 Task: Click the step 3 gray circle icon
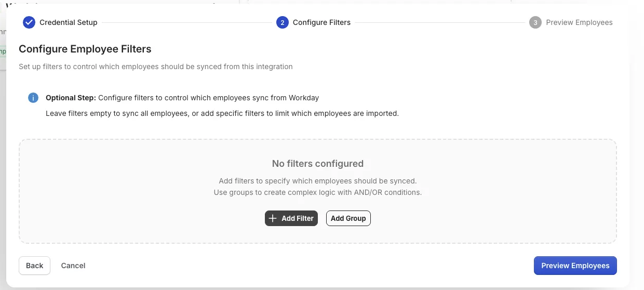[x=535, y=22]
